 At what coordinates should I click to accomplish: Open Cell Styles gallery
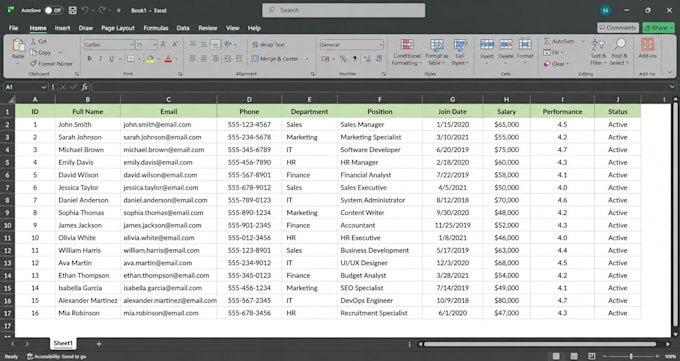[460, 52]
